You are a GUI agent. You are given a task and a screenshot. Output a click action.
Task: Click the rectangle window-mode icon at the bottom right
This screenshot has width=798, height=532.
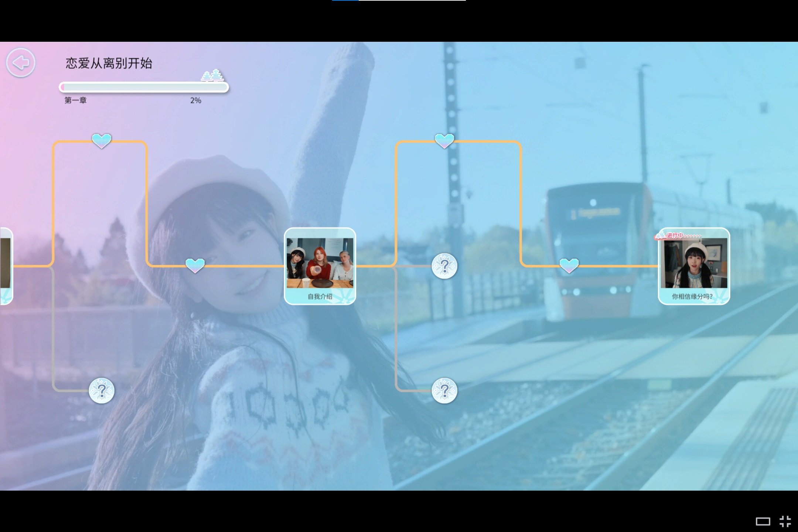pos(763,521)
